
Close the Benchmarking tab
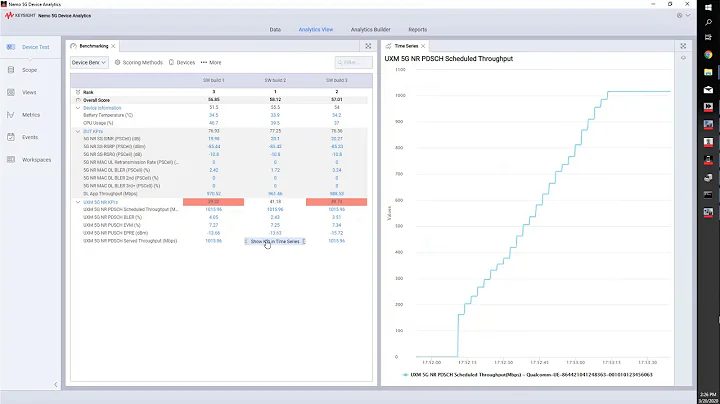[113, 46]
